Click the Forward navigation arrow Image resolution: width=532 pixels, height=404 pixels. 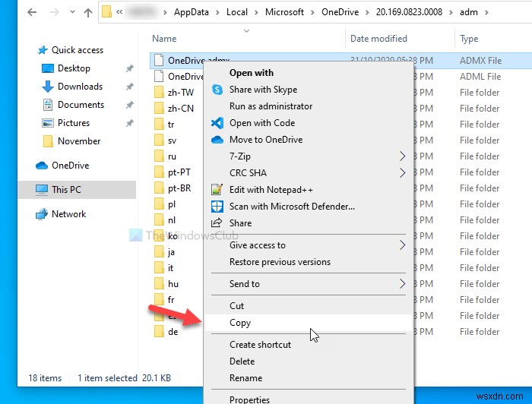(54, 13)
